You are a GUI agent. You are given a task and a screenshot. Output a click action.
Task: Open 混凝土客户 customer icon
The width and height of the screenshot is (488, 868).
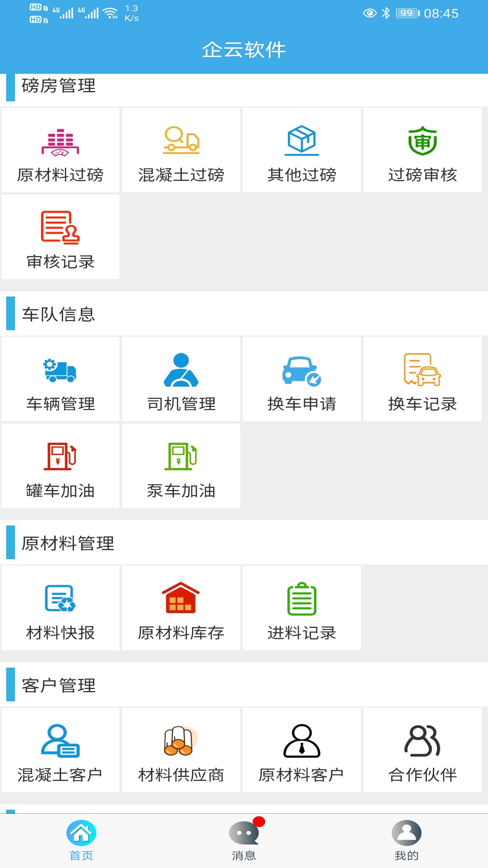coord(60,741)
